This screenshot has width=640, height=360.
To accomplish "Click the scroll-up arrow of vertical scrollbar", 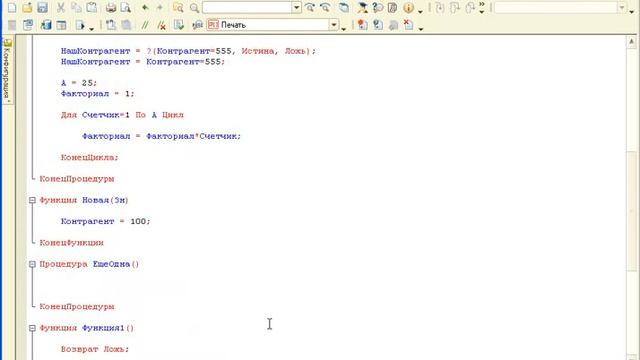I will (x=631, y=42).
